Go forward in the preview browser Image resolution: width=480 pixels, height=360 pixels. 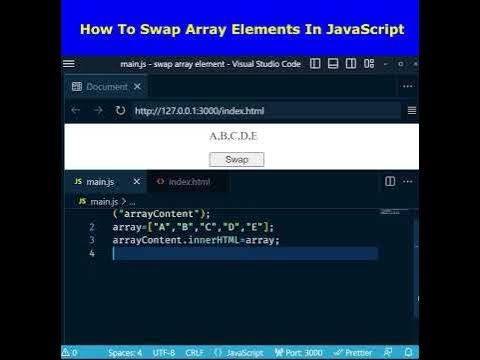[x=98, y=110]
